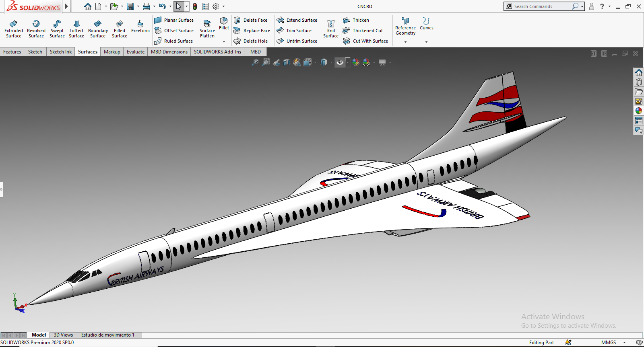Click the Offset Surface command
This screenshot has width=644, height=347.
(174, 31)
